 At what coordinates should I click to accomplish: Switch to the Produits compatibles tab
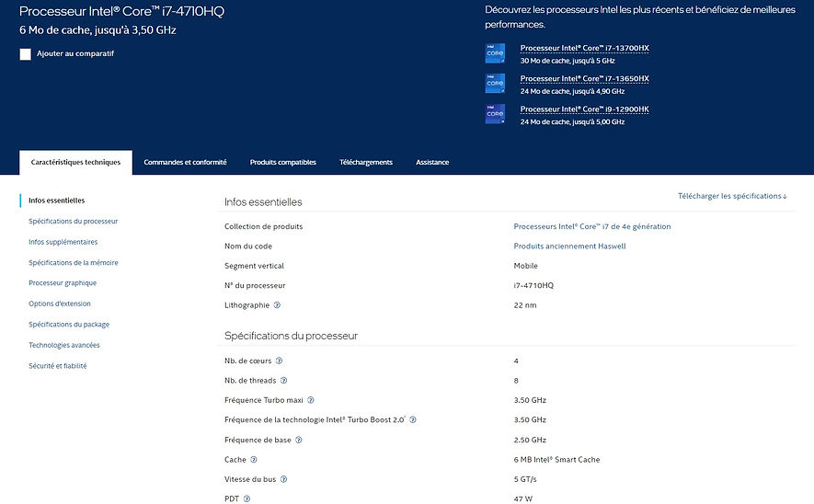tap(283, 163)
